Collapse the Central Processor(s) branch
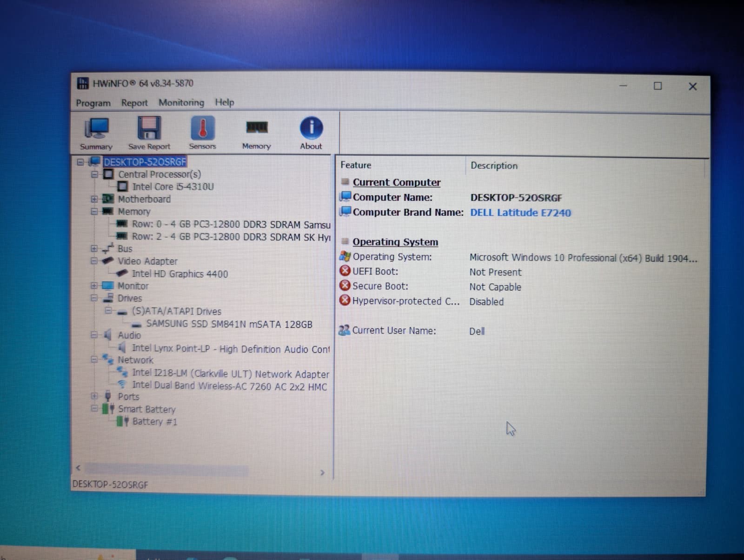Viewport: 744px width, 560px height. click(x=95, y=174)
